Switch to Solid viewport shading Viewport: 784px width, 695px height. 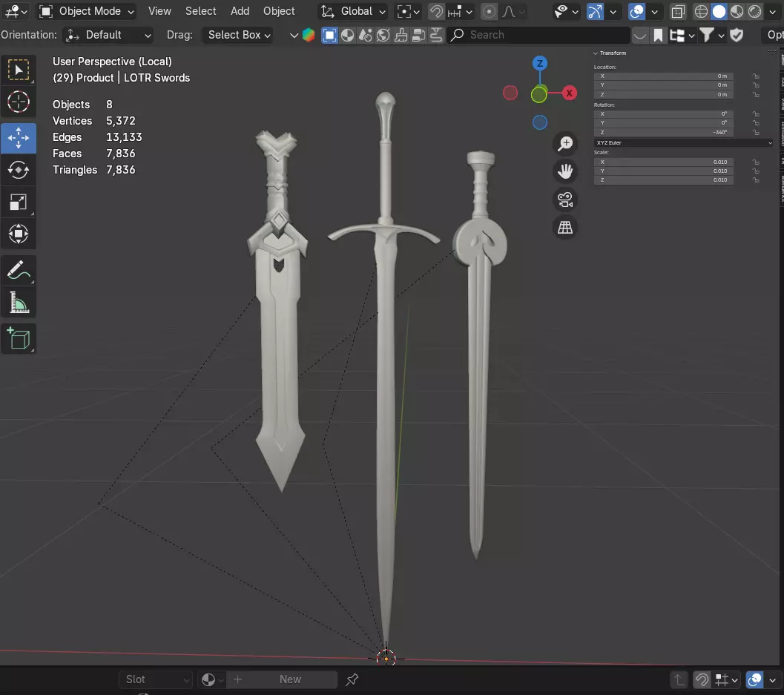pyautogui.click(x=719, y=11)
